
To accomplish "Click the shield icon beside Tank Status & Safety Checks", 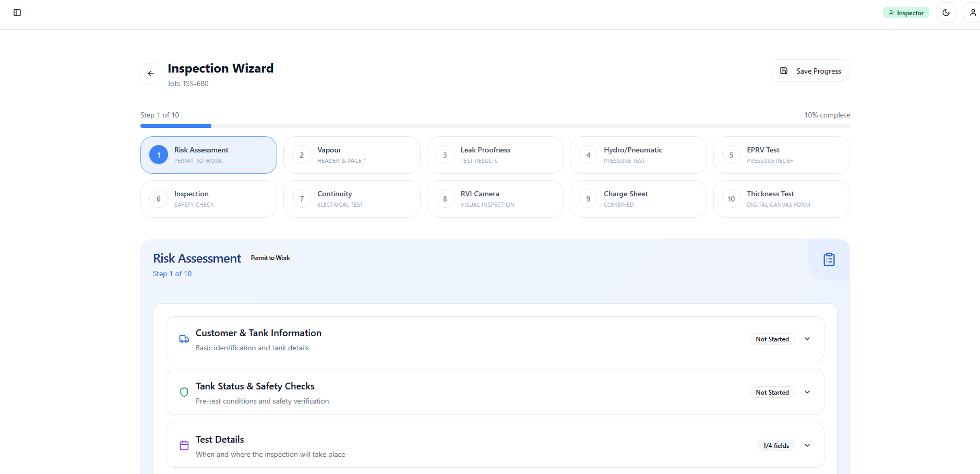I will coord(184,392).
